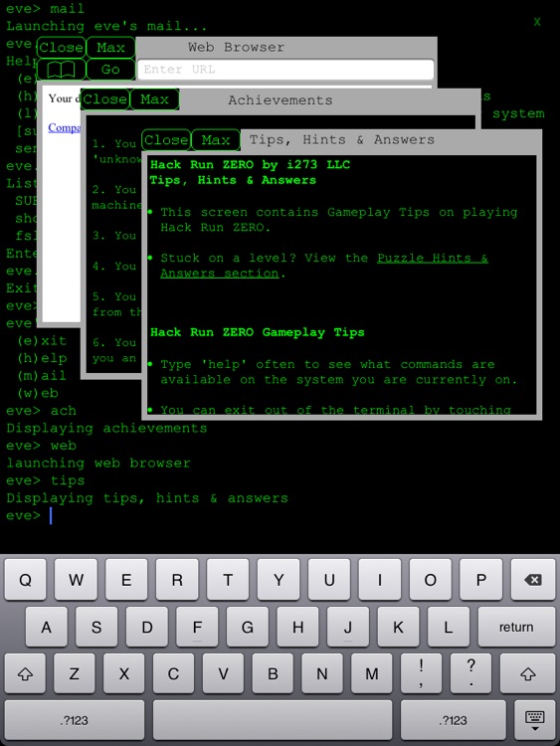This screenshot has height=746, width=560.
Task: Switch to numbers with left .?123 key
Action: 75,720
